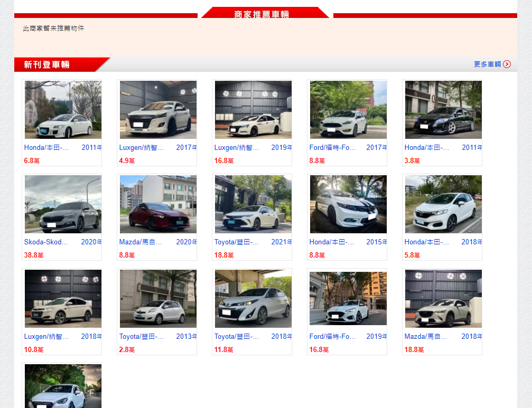Open Ford/福特-Fo... link on the 2017 listing

(x=332, y=148)
